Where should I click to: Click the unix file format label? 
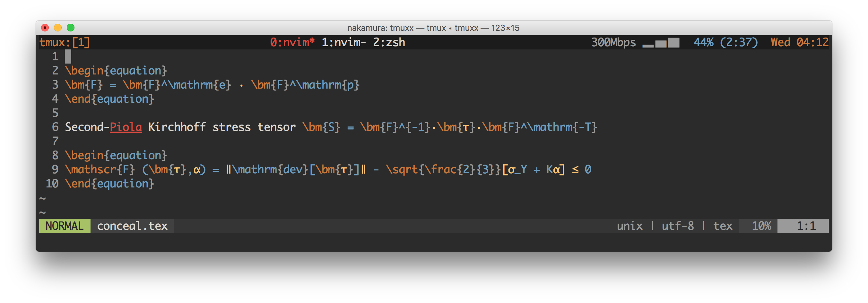point(629,226)
